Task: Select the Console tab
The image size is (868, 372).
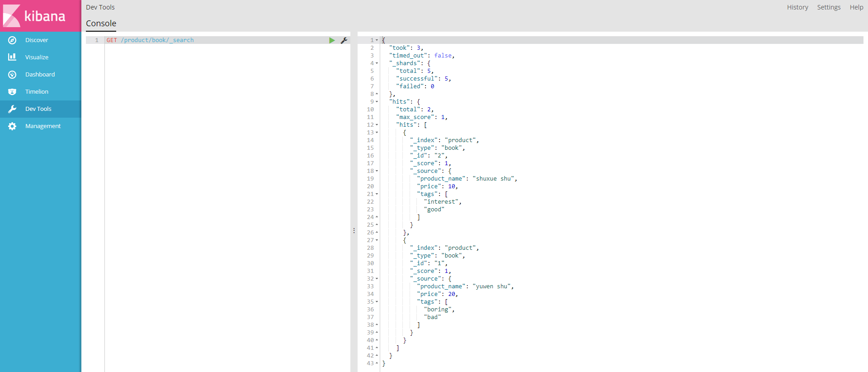Action: 101,24
